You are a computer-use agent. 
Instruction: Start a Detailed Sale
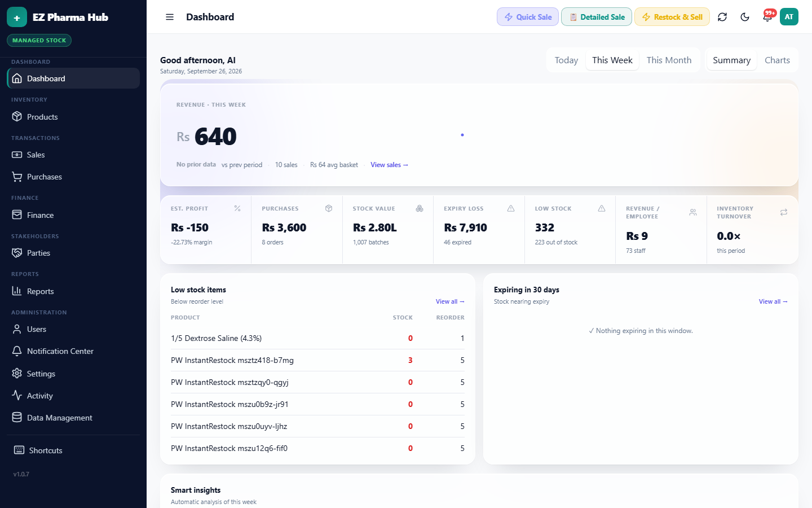coord(597,17)
